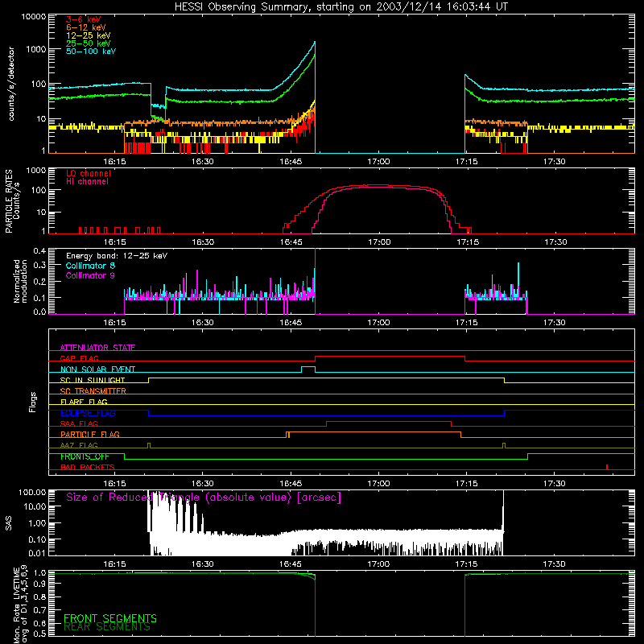Click 16:15 tick label under count-rate plot

tap(114, 162)
